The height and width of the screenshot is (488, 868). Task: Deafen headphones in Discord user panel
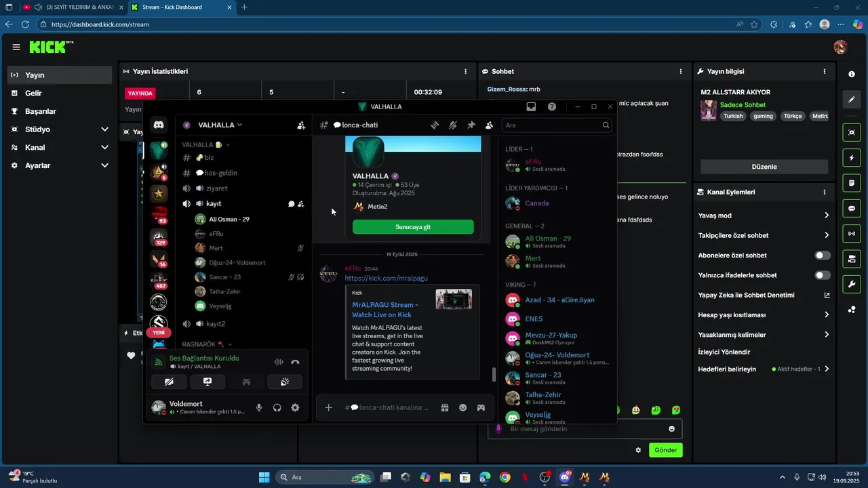click(277, 407)
